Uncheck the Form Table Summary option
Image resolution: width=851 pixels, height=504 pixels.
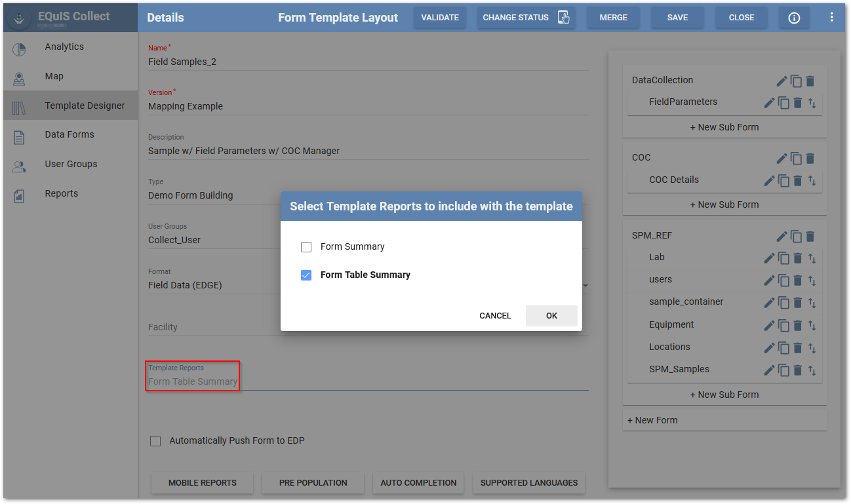click(306, 275)
